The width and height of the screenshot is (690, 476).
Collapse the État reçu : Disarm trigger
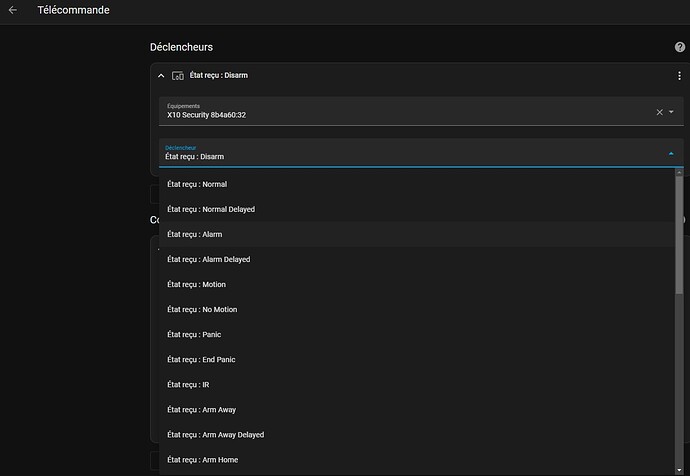tap(161, 76)
